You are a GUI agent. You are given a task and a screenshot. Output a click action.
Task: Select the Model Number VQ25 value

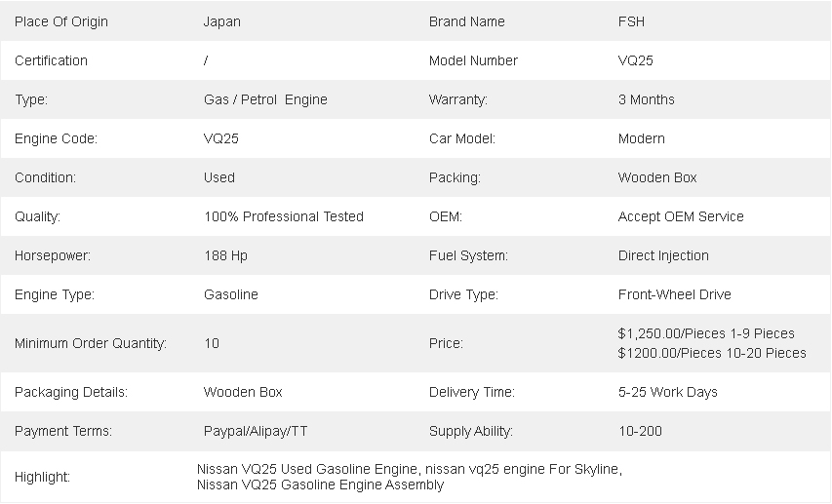point(636,60)
